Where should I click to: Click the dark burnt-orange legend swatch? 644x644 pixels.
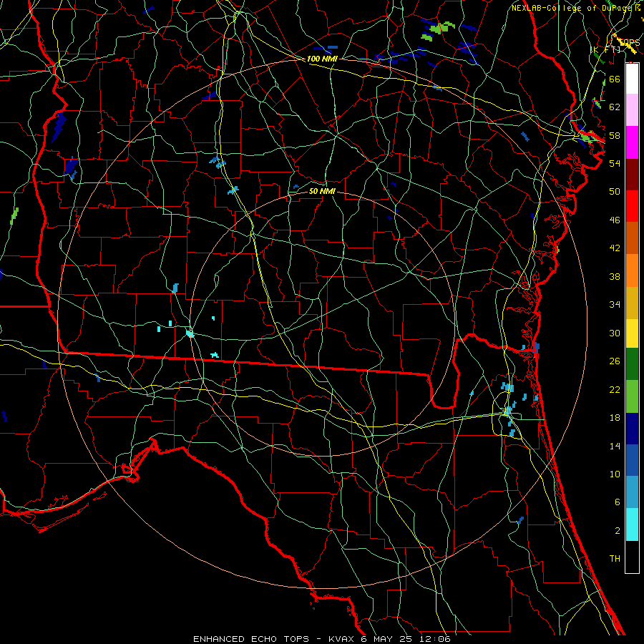click(632, 238)
